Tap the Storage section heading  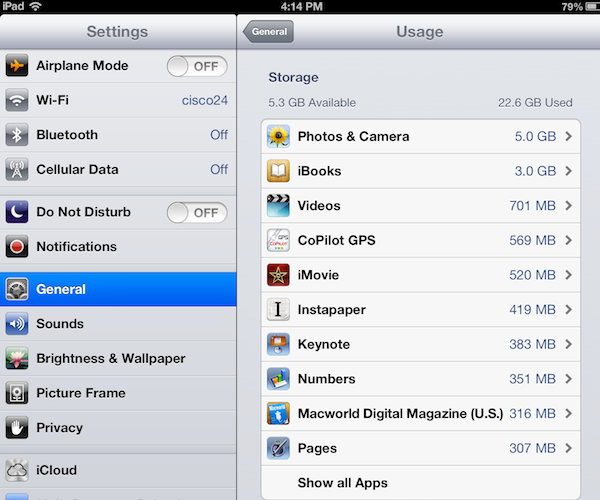click(x=293, y=77)
